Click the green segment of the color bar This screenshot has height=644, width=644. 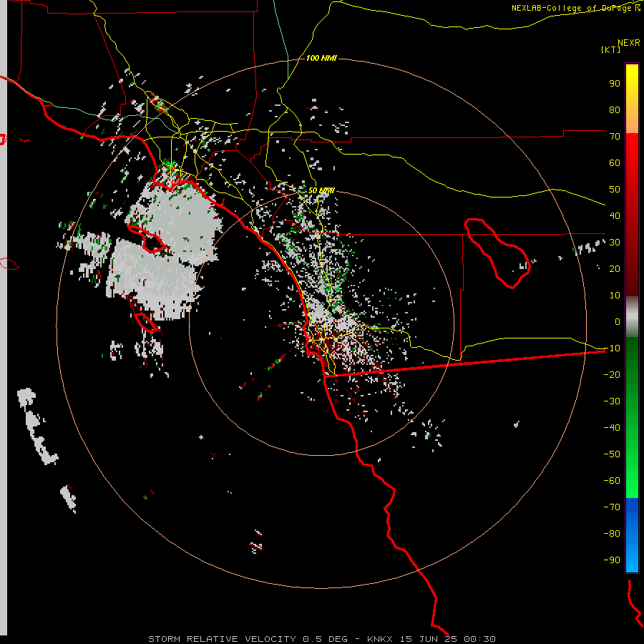[632, 418]
